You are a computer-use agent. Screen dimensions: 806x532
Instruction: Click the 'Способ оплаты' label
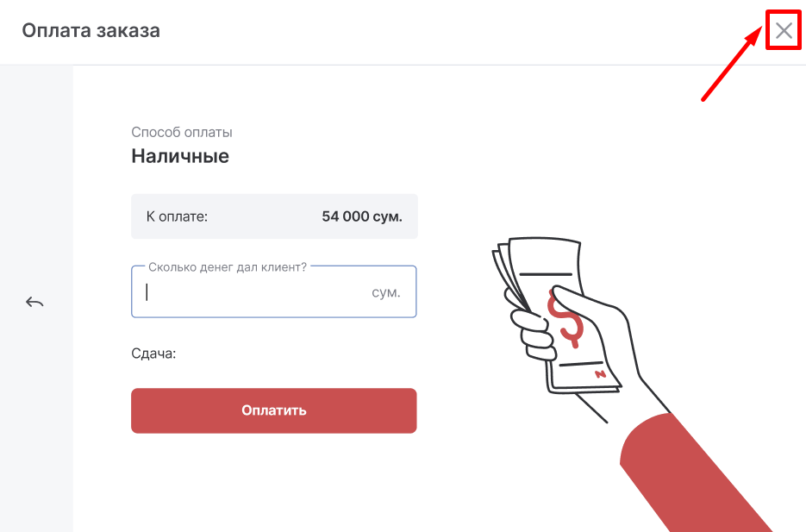(182, 132)
